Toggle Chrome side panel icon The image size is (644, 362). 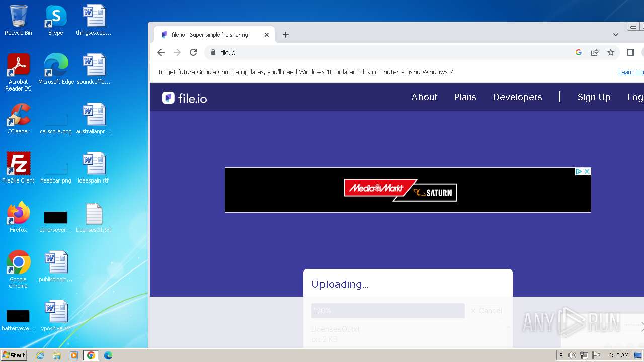click(x=631, y=52)
